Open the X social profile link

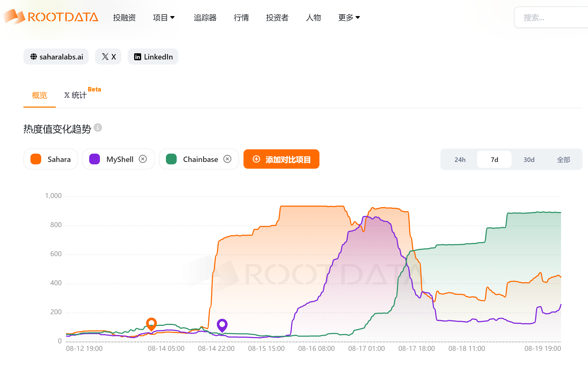[x=108, y=57]
